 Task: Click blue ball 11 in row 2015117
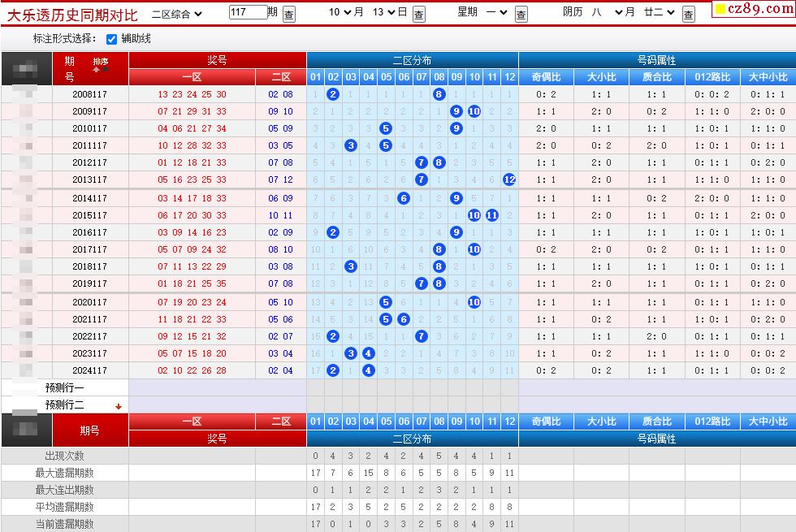point(491,215)
